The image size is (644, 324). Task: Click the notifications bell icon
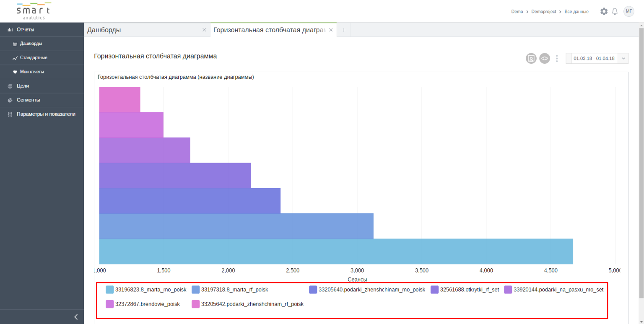coord(615,11)
